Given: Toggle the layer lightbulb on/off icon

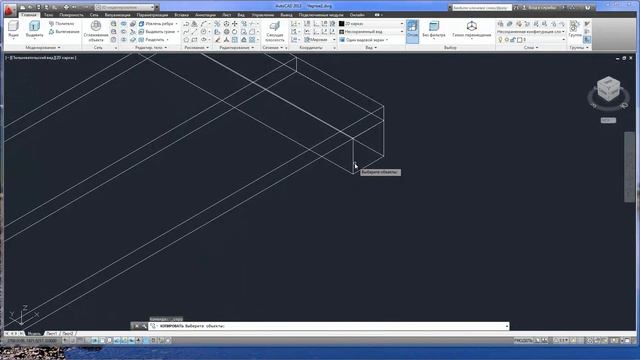Looking at the screenshot, I should (500, 40).
